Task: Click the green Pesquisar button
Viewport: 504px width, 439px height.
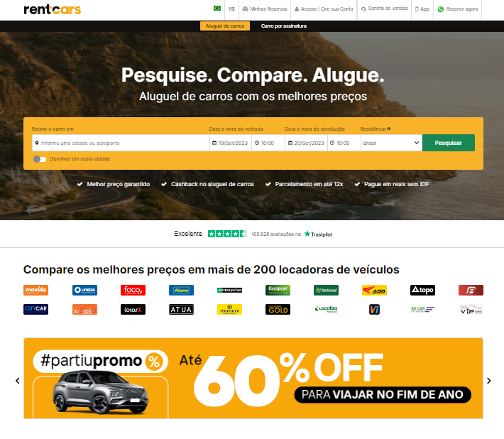Action: pos(449,143)
